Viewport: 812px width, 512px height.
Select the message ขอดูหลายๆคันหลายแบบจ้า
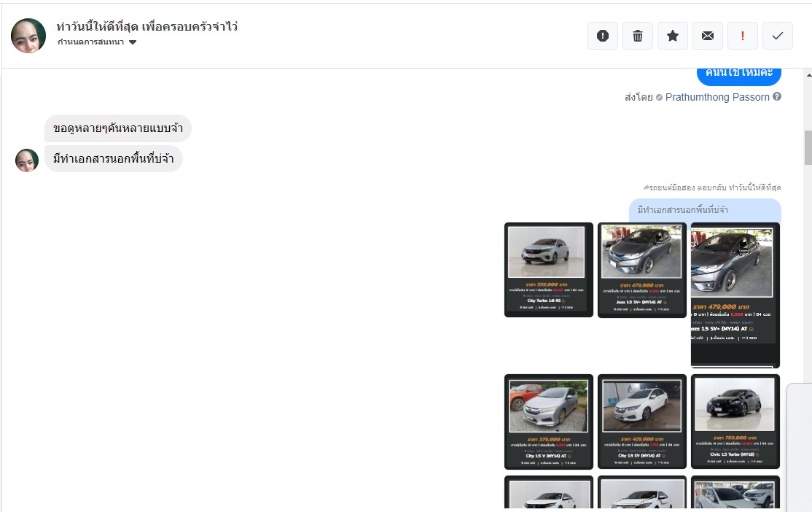pos(118,128)
